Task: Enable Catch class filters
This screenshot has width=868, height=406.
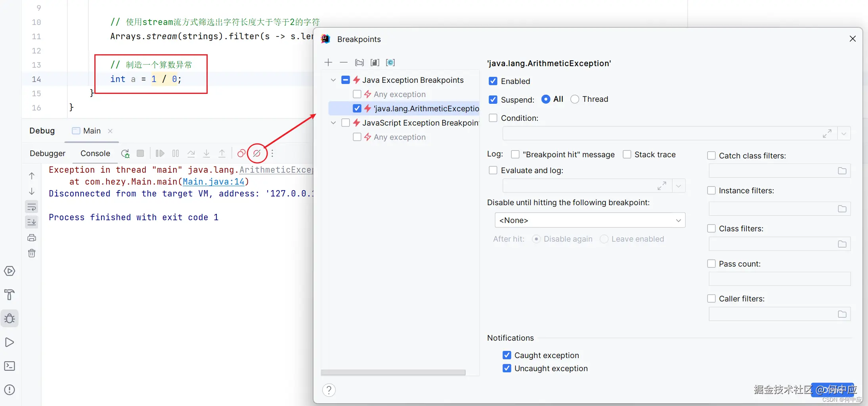Action: pos(711,156)
